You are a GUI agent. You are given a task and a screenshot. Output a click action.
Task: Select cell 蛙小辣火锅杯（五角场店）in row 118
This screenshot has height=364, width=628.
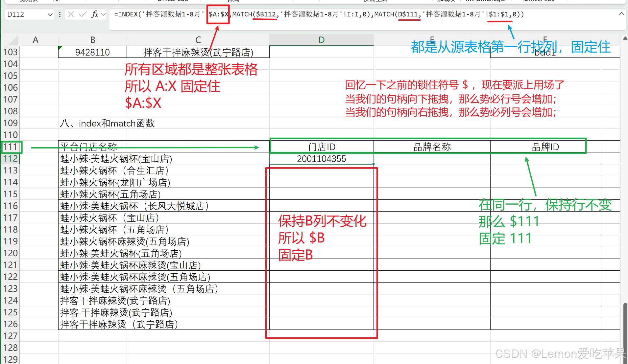[164, 230]
